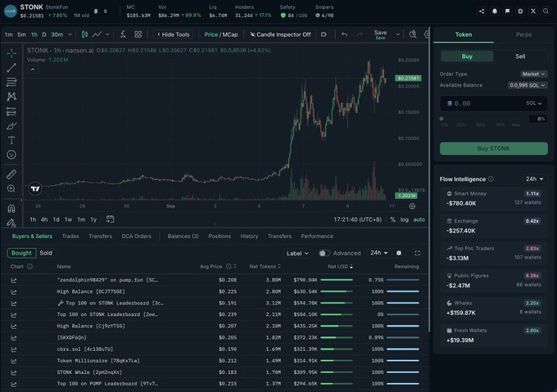Switch to the Perps tab
The height and width of the screenshot is (392, 557).
coord(523,34)
